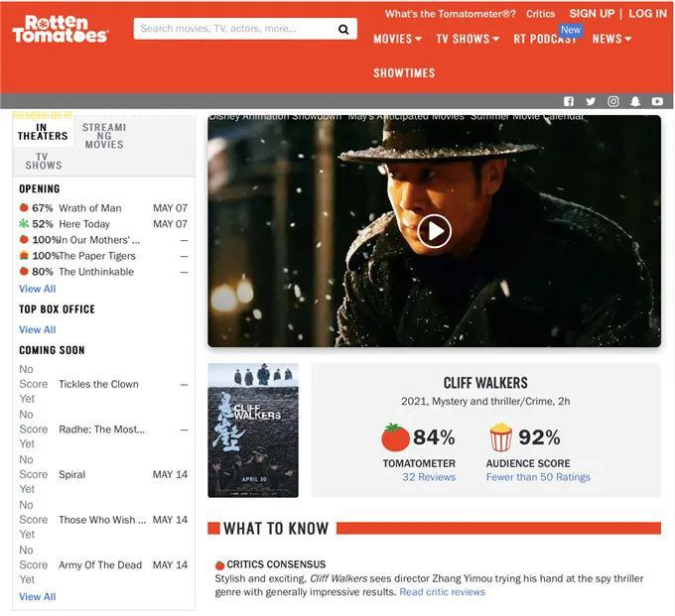Select the TV Shows sidebar tab
Viewport: 675px width, 616px height.
43,161
